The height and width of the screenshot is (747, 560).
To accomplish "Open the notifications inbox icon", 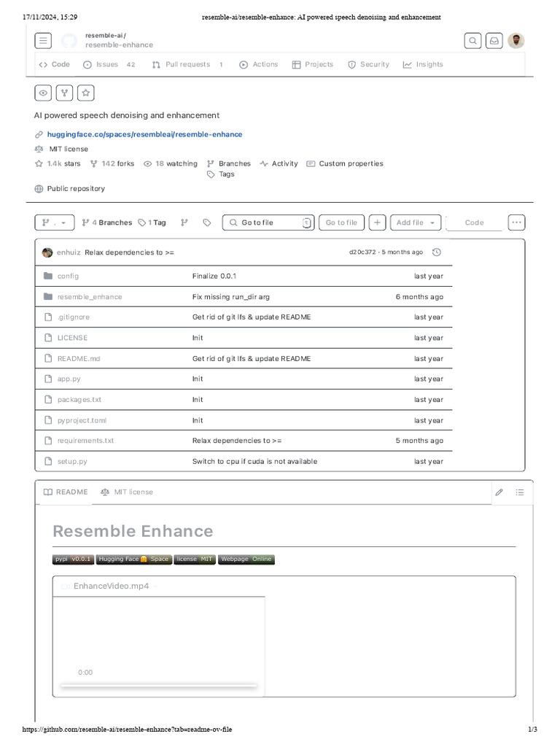I will coord(494,41).
